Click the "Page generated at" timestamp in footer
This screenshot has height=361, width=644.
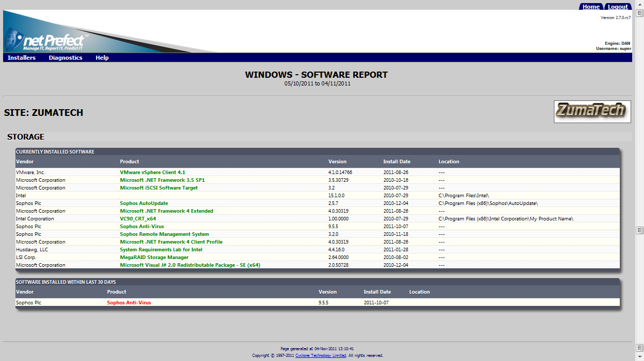317,349
